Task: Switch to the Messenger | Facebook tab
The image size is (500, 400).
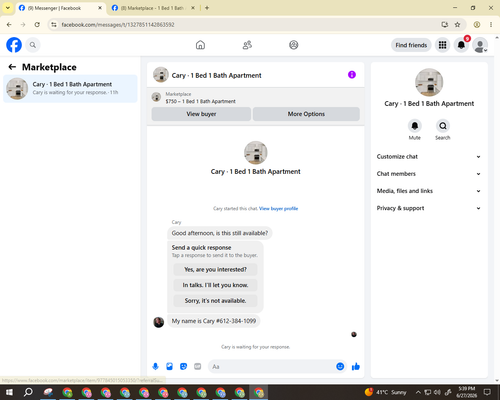Action: coord(60,8)
